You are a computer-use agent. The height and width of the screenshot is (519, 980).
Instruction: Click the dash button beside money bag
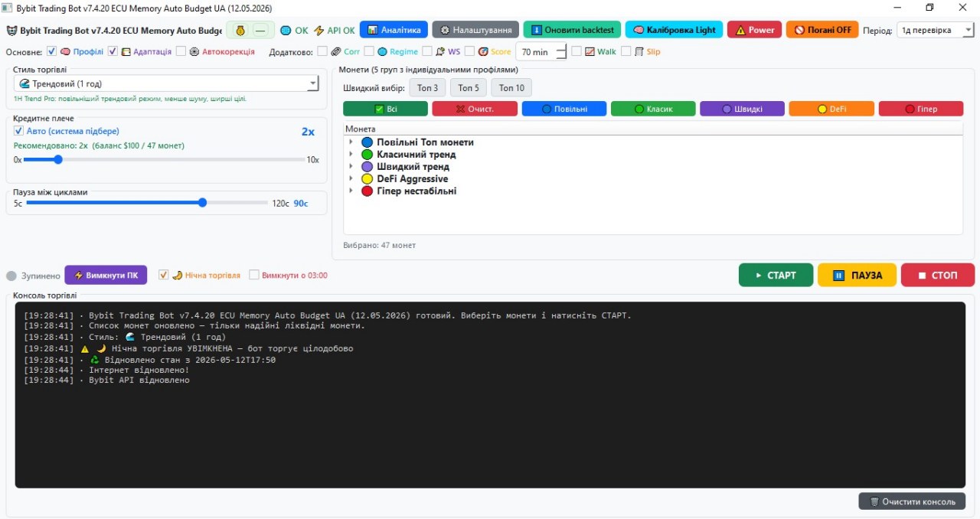262,31
